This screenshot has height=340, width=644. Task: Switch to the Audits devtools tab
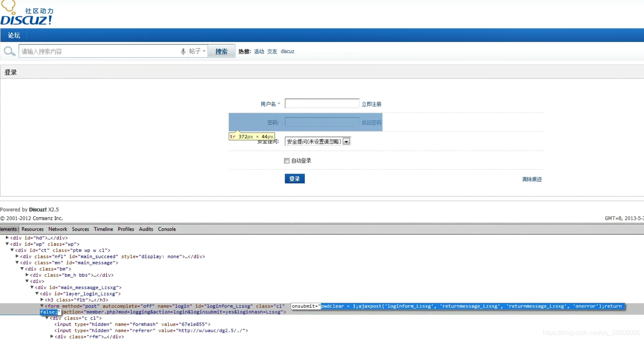pyautogui.click(x=146, y=229)
